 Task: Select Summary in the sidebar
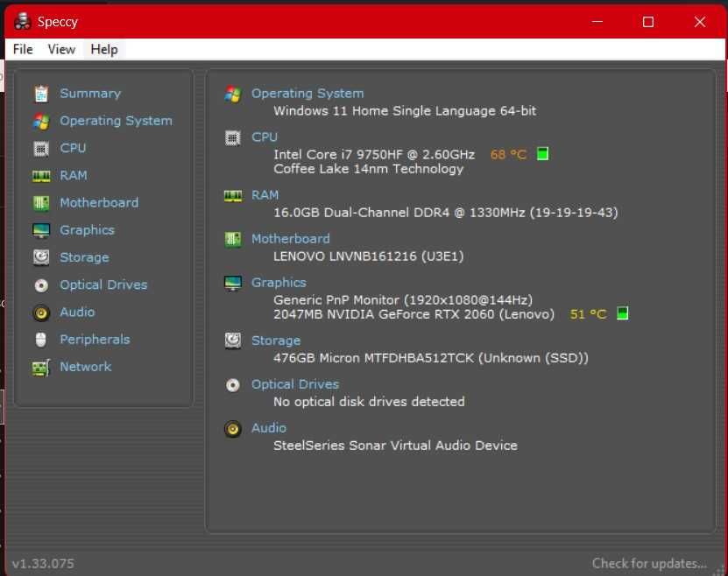(x=90, y=94)
